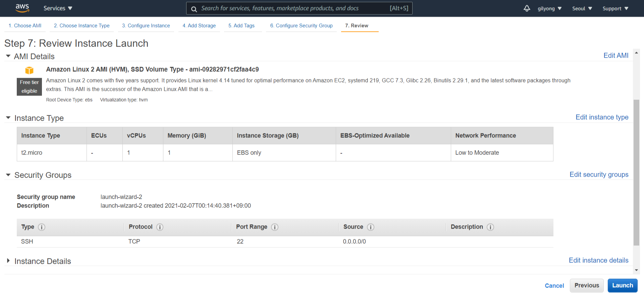Select the 7. Review tab
644x299 pixels.
click(x=357, y=25)
